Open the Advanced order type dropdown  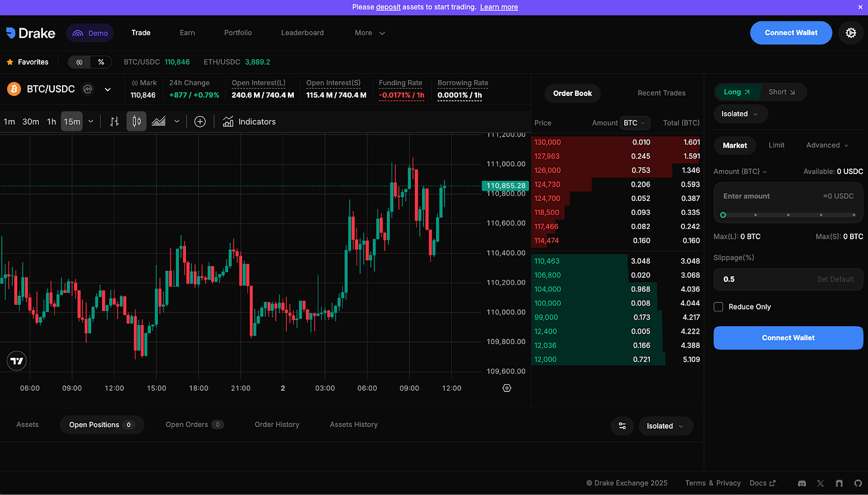[827, 145]
